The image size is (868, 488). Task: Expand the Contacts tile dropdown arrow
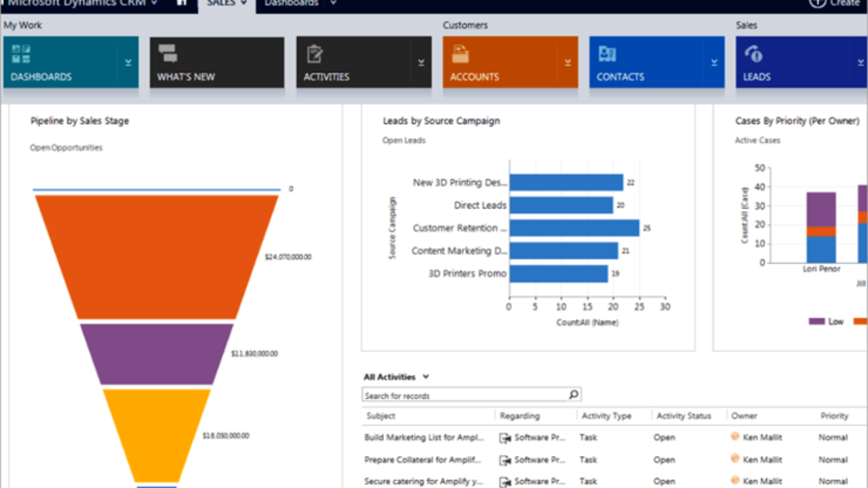[714, 62]
